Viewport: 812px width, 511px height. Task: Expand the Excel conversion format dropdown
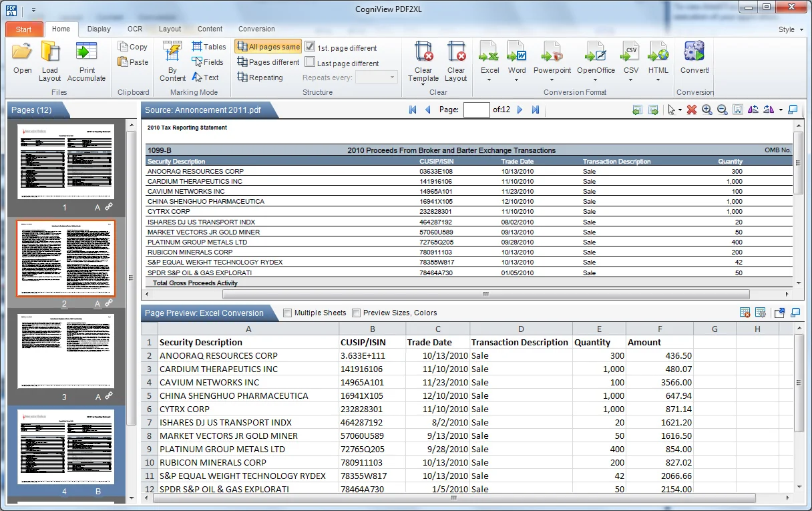[x=489, y=79]
